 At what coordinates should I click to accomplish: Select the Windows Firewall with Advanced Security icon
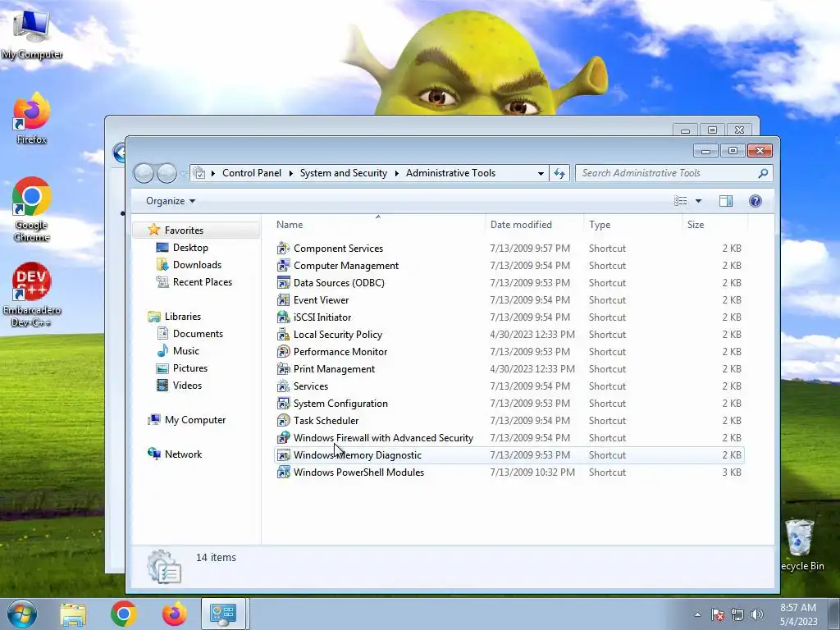[x=283, y=438]
